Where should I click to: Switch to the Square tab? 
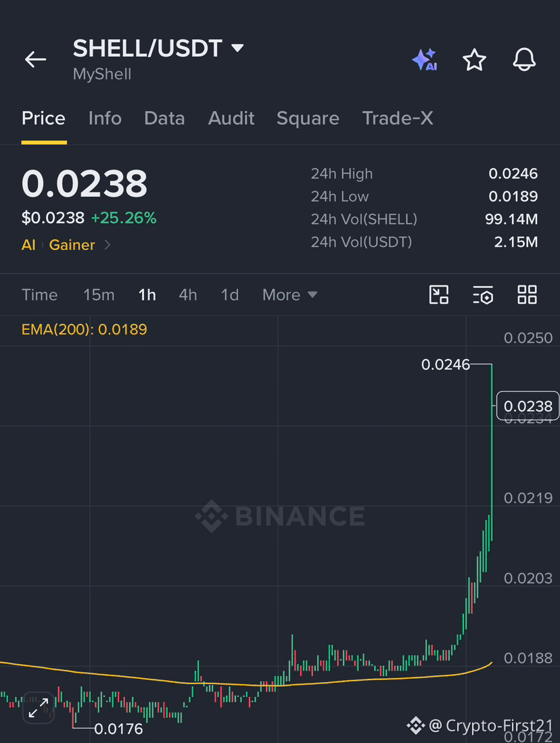[x=308, y=118]
